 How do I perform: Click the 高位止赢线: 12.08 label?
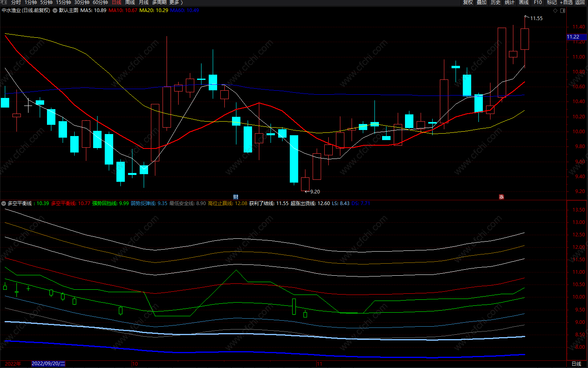point(228,203)
